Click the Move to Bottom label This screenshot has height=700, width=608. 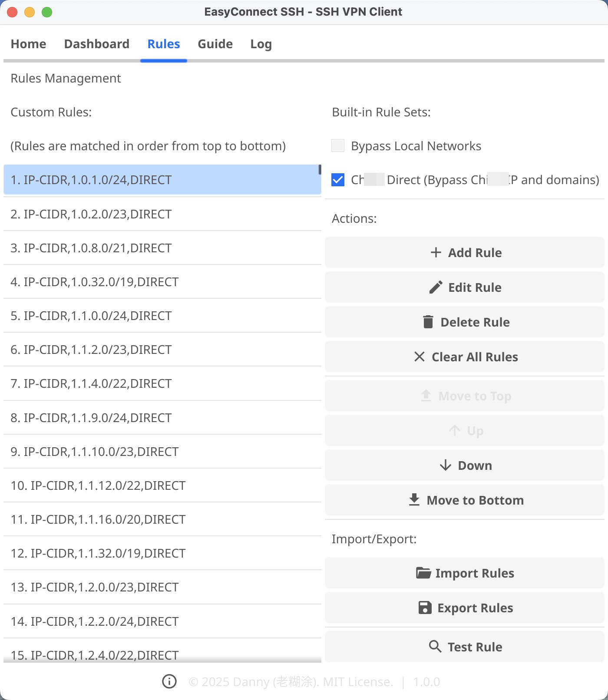click(475, 500)
